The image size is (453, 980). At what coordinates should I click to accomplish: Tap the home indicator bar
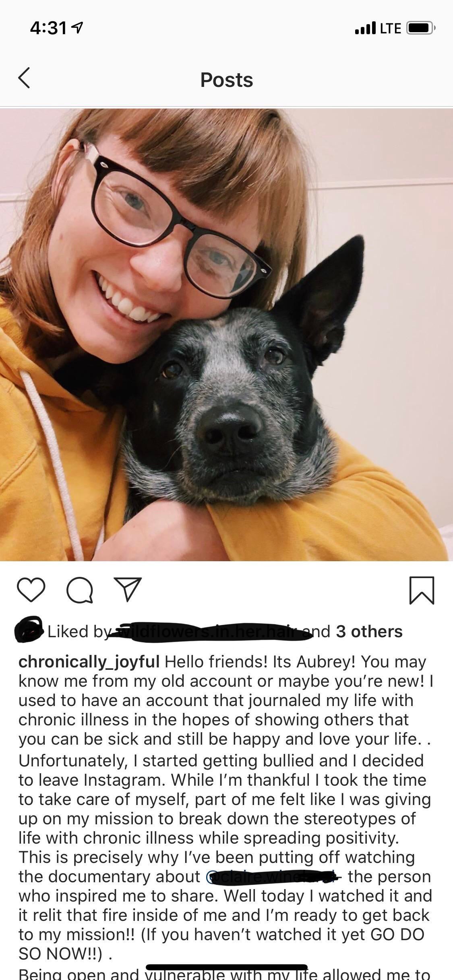click(x=226, y=967)
